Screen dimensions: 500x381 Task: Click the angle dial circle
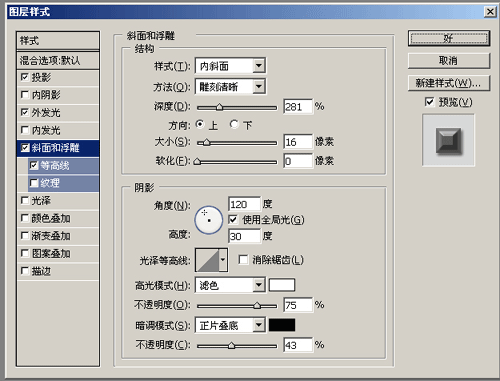pos(209,220)
